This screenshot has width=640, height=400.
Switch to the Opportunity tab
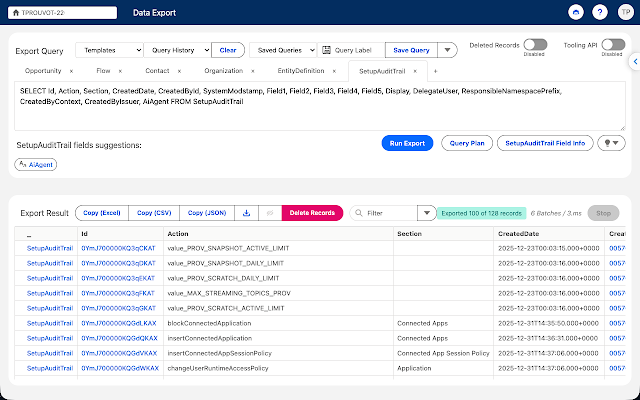click(43, 71)
